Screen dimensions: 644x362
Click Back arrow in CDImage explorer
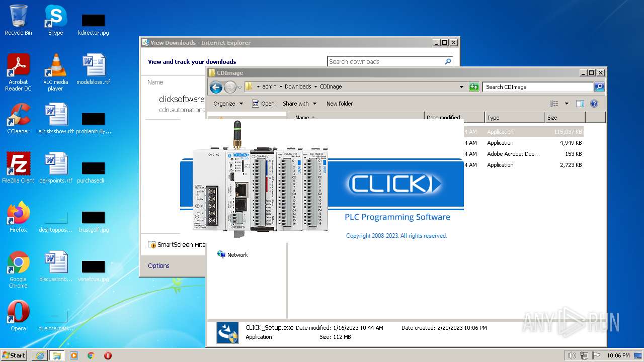[x=216, y=87]
